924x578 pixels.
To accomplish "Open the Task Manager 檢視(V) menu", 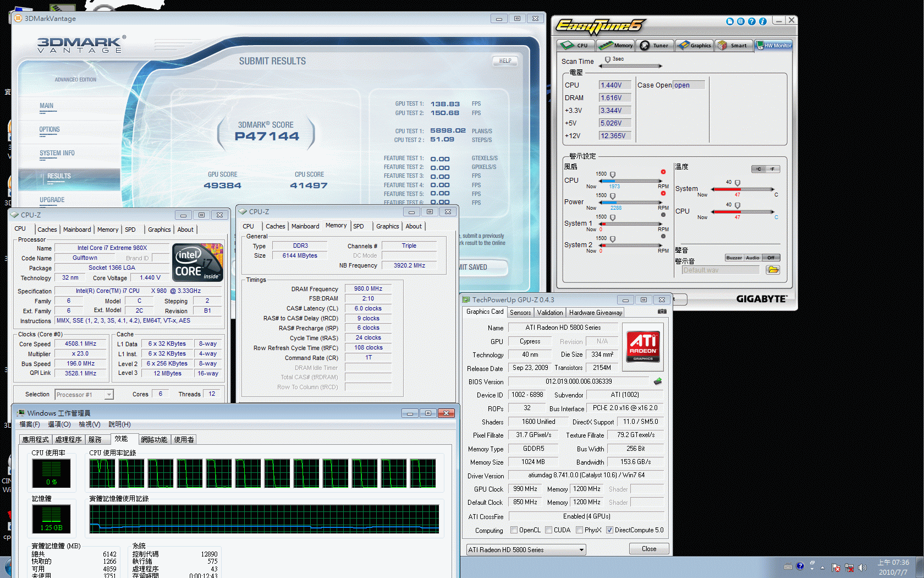I will 90,424.
